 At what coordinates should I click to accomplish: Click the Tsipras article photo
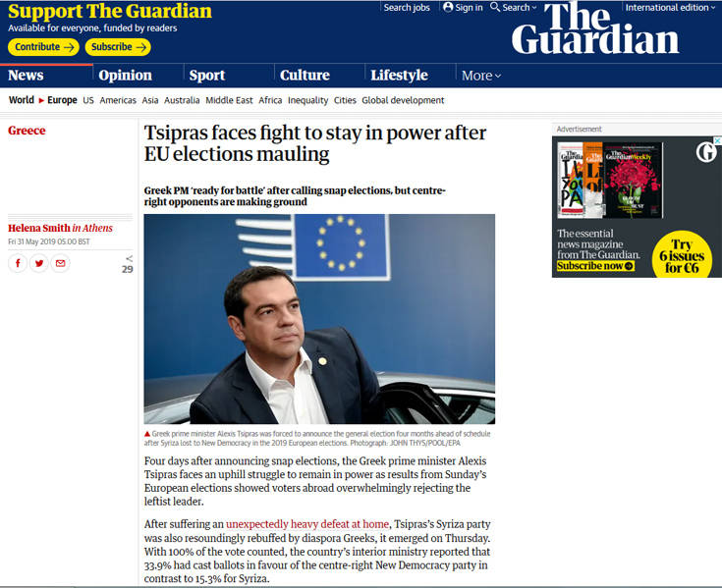(x=319, y=319)
